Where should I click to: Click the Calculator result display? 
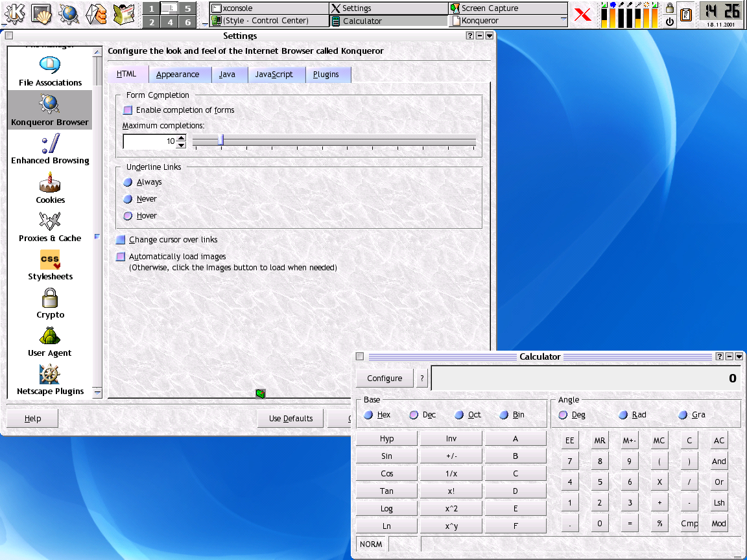(x=586, y=378)
